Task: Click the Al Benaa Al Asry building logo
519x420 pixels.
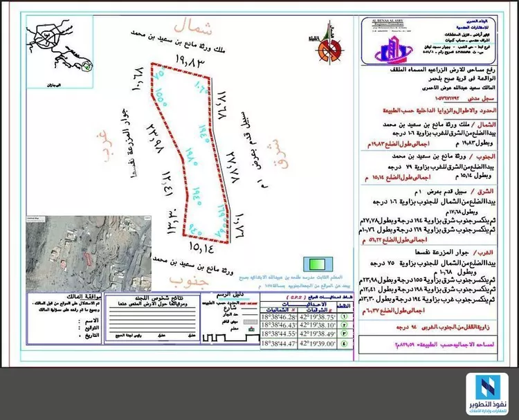Action: coord(394,48)
